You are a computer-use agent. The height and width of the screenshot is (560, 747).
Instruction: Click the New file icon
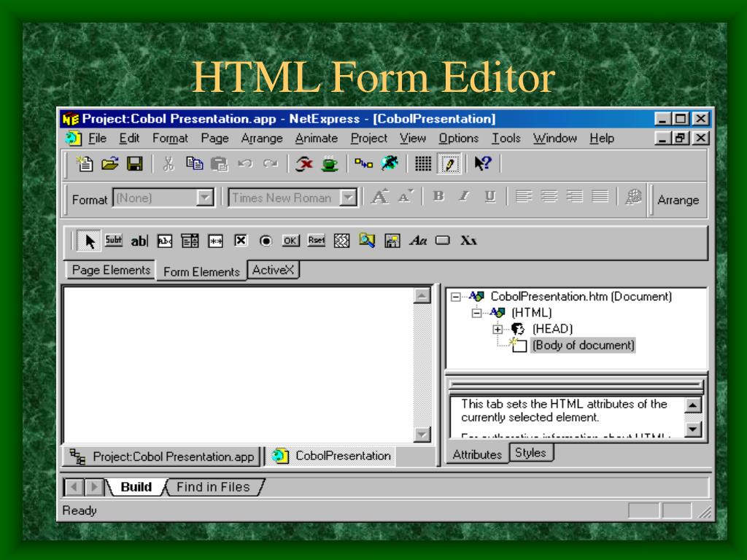85,164
